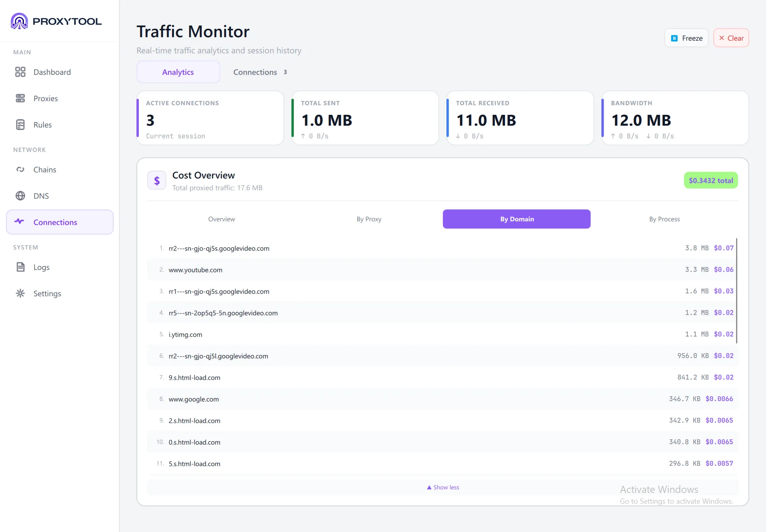The height and width of the screenshot is (532, 766).
Task: Go to Settings label in sidebar
Action: [47, 294]
